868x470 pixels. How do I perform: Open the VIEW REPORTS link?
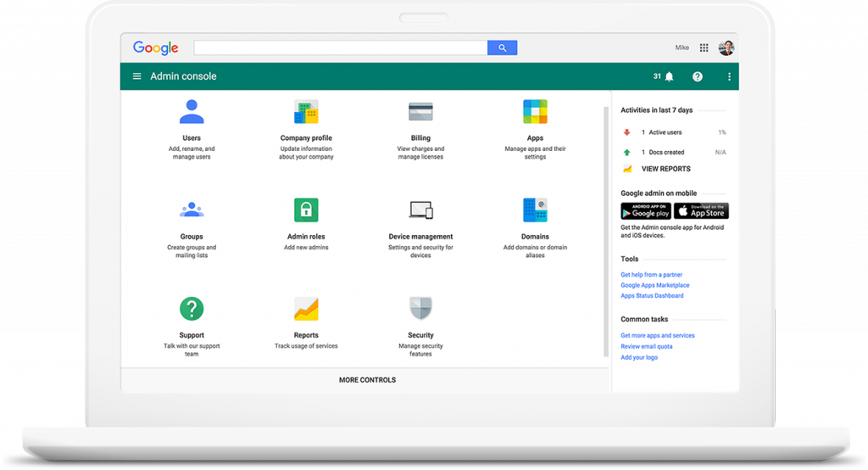[x=666, y=169]
